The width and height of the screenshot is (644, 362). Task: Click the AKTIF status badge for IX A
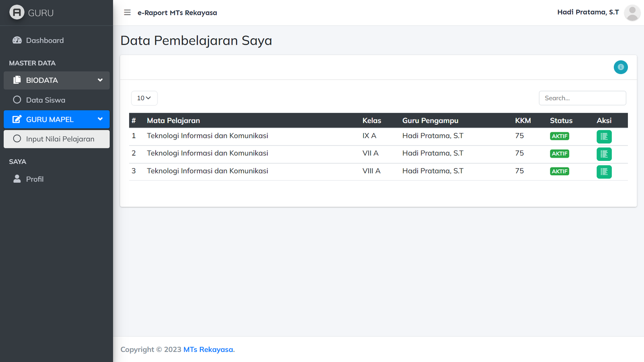(559, 136)
